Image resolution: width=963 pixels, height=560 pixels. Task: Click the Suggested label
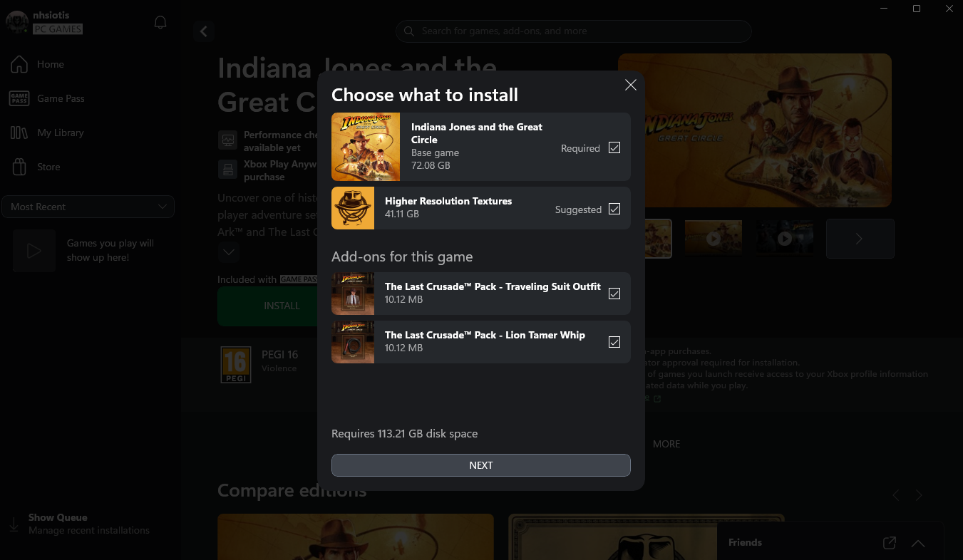578,209
